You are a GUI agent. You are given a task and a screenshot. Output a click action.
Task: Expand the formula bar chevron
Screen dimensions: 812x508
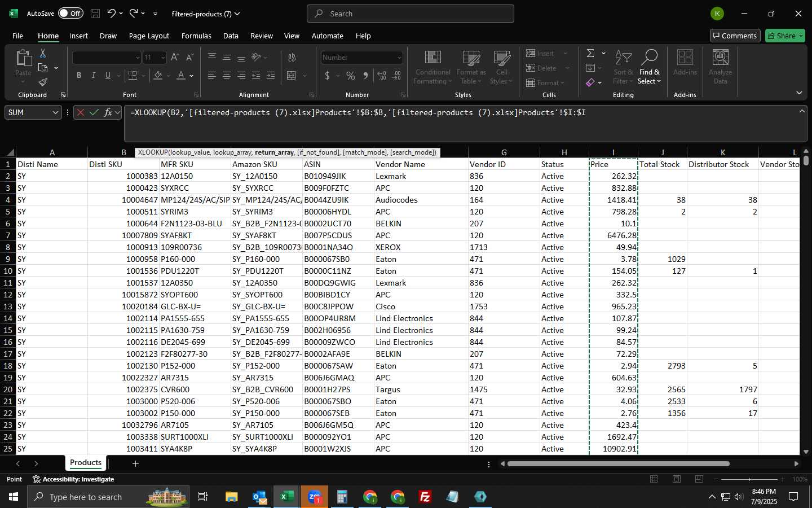coord(801,111)
